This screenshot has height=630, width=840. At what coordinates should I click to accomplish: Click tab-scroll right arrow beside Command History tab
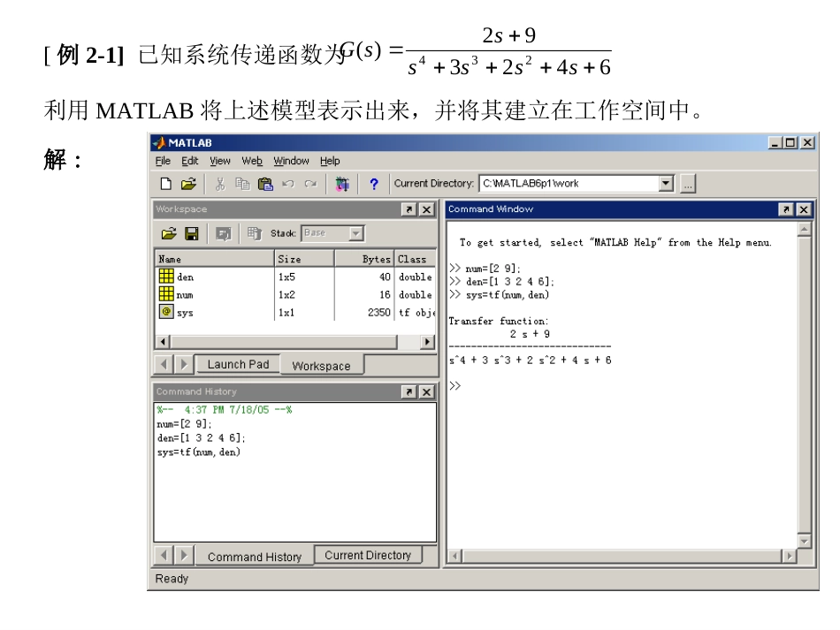coord(184,555)
